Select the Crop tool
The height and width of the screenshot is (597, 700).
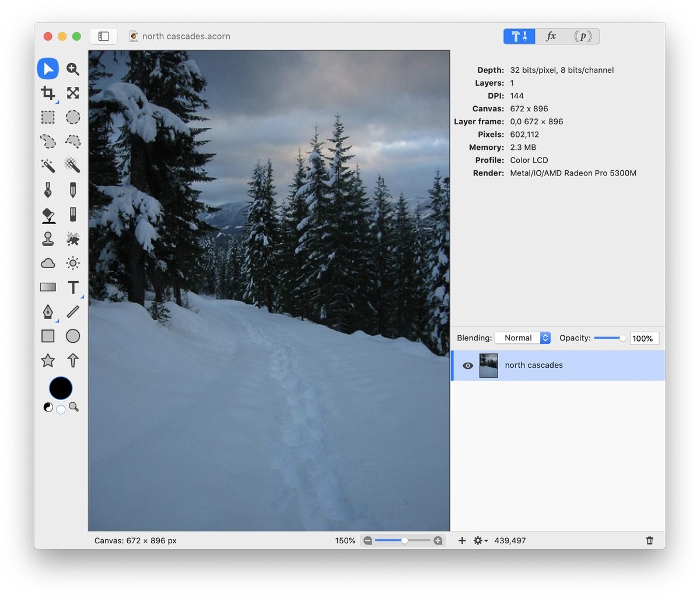48,93
